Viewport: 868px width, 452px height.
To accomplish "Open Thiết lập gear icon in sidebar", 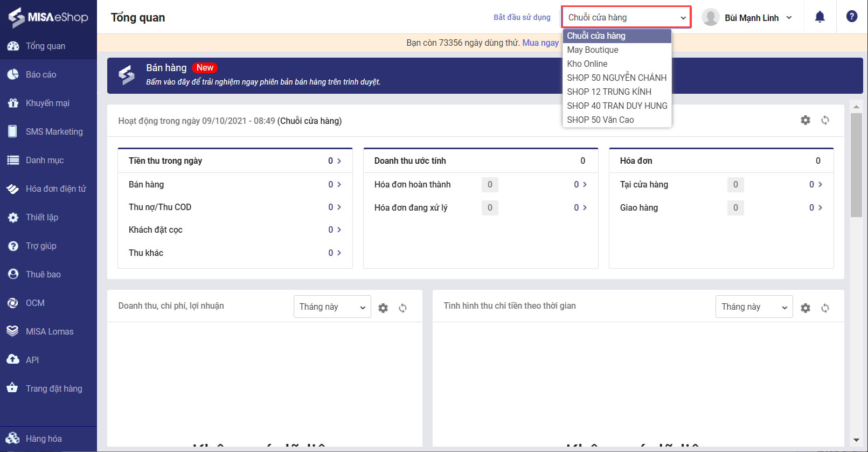I will point(13,217).
